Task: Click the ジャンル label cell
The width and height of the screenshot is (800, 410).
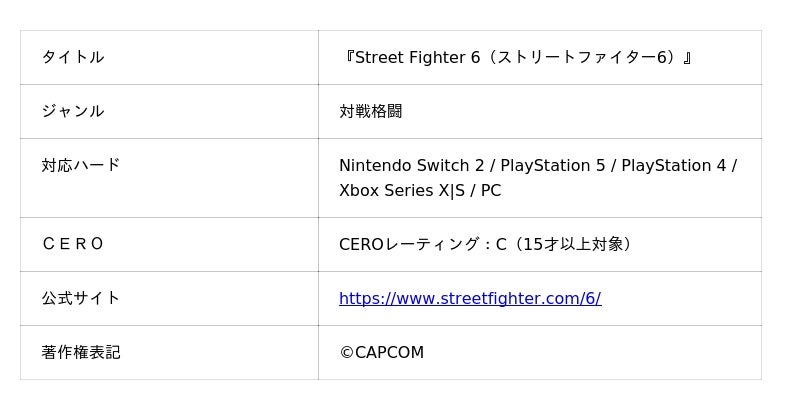Action: [72, 111]
